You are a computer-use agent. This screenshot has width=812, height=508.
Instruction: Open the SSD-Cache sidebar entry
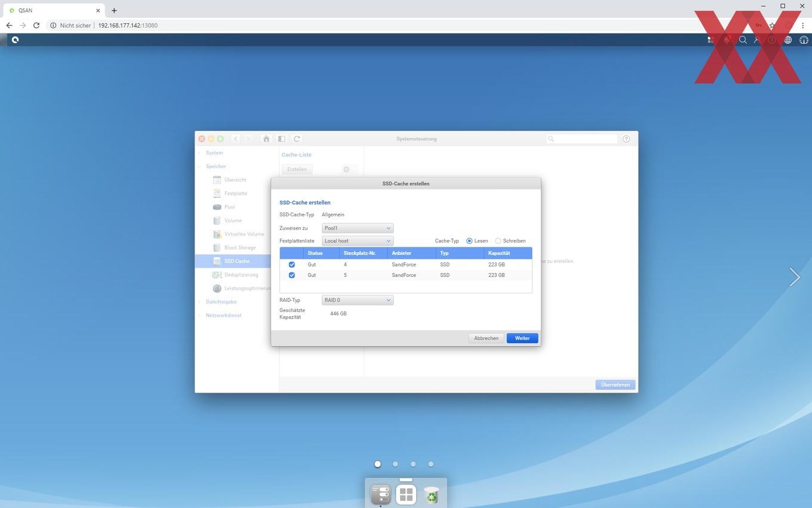[236, 261]
